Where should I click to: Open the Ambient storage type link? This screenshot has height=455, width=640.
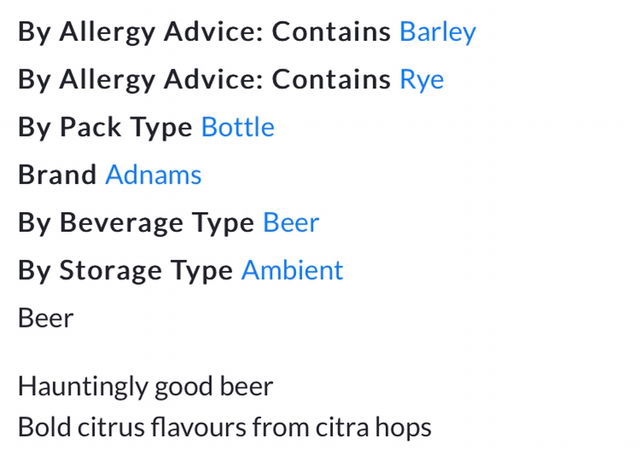(292, 270)
